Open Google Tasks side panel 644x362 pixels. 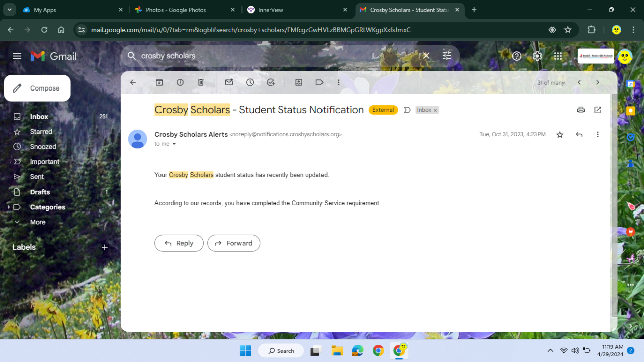point(631,137)
